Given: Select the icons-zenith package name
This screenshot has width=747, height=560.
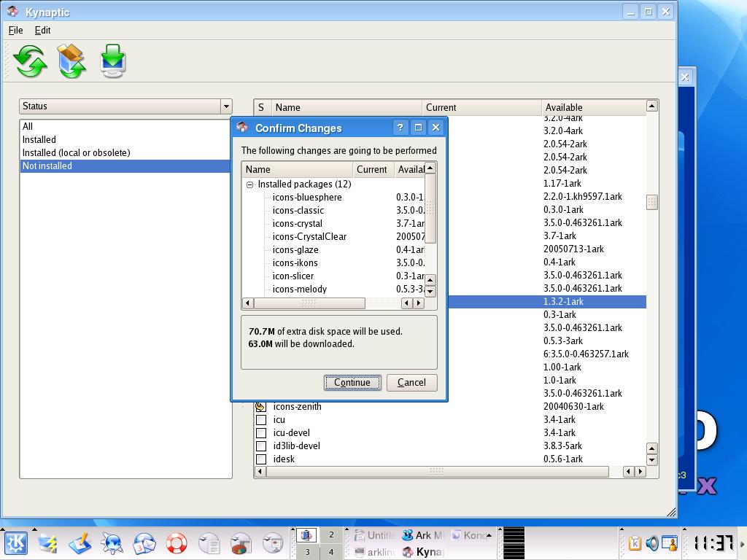Looking at the screenshot, I should coord(298,407).
